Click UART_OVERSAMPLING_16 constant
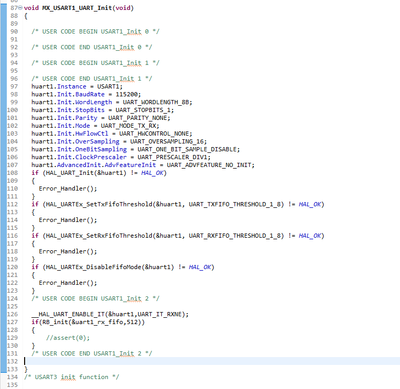 (167, 141)
